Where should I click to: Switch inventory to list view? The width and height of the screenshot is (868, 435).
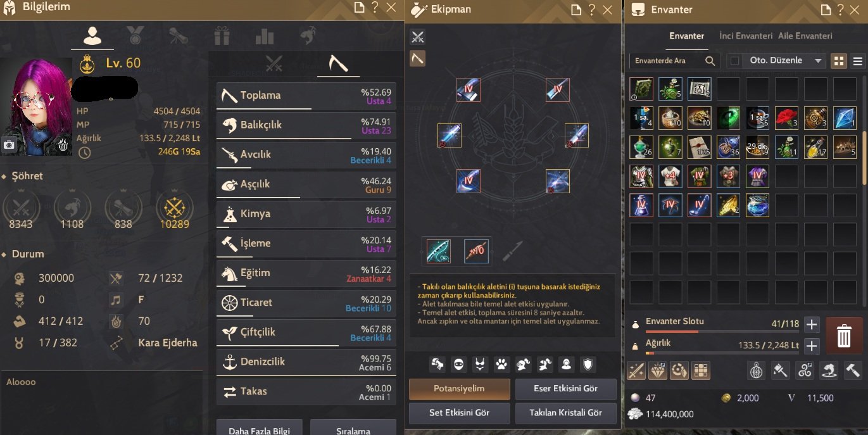click(858, 61)
